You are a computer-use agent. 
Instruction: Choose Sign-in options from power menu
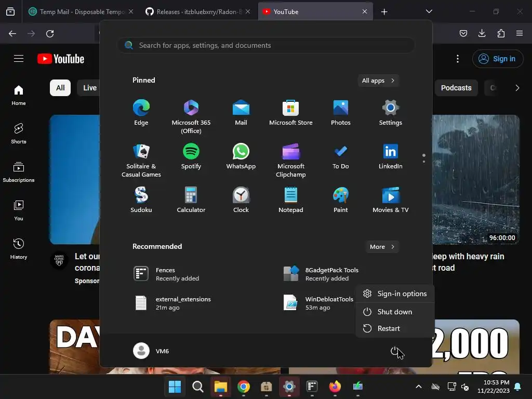coord(395,294)
